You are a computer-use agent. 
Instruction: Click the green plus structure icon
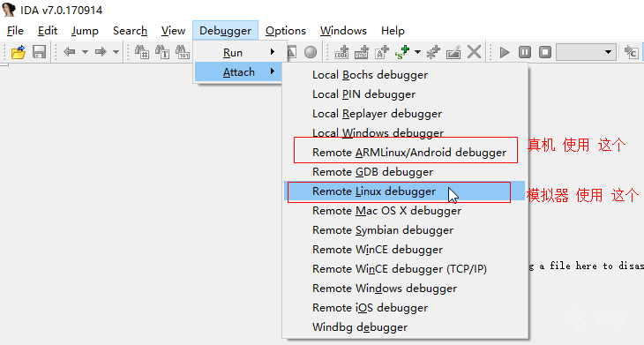pos(402,52)
